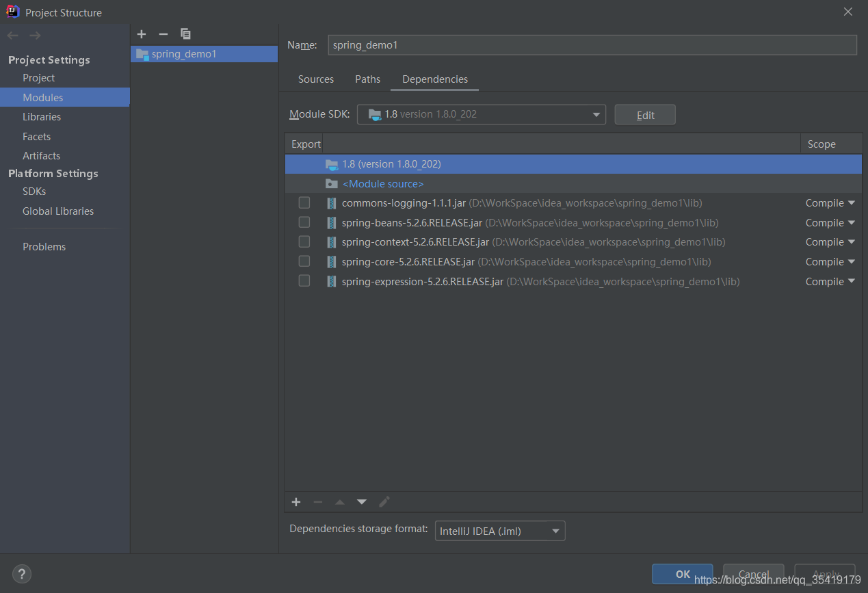Confirm with the OK button
868x593 pixels.
tap(683, 574)
